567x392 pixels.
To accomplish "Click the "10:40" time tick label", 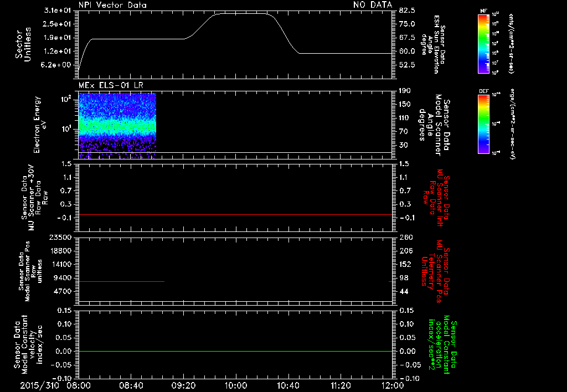I will coord(288,385).
